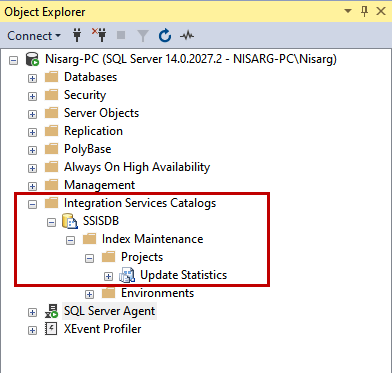Screen dimensions: 392x373
Task: Select the Replication label
Action: [93, 131]
